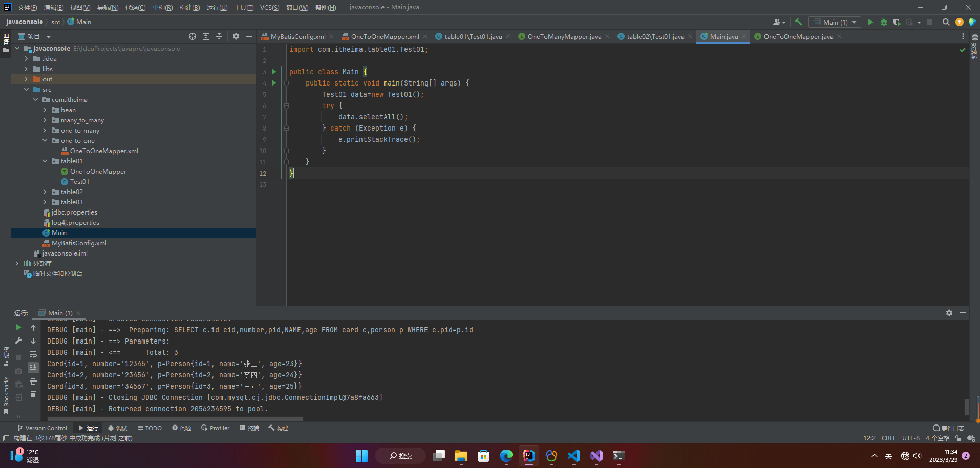The width and height of the screenshot is (980, 468).
Task: Select Test01 in the project tree
Action: (x=79, y=182)
